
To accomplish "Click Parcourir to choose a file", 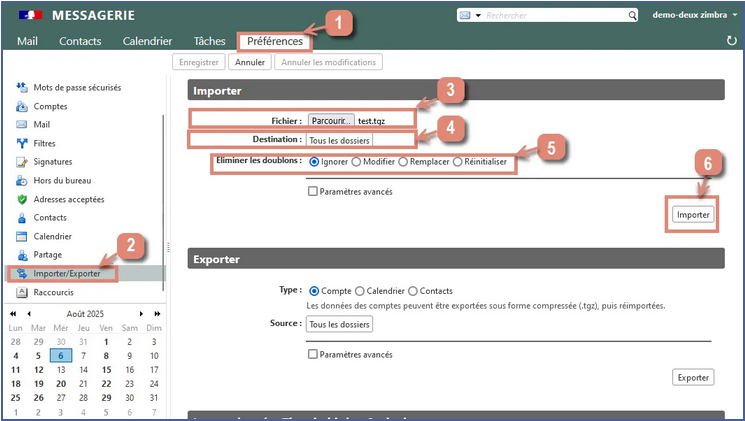I will [x=330, y=120].
